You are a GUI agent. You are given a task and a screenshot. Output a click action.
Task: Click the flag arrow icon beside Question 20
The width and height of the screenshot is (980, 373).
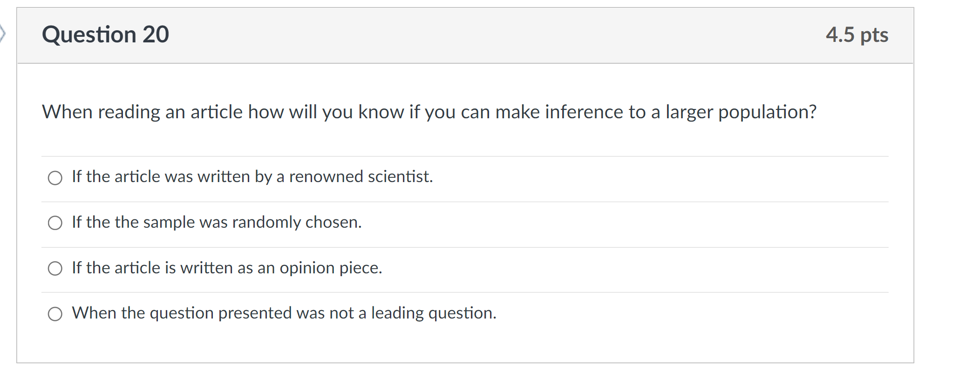pyautogui.click(x=2, y=34)
